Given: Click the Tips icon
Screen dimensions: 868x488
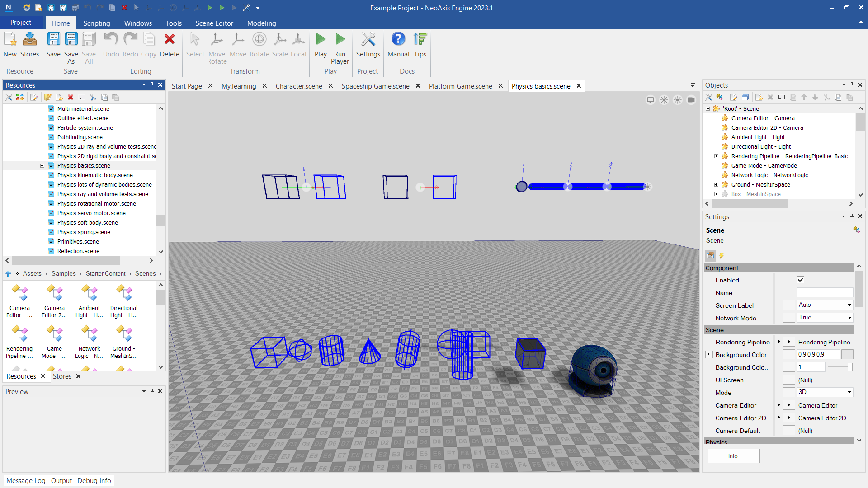Looking at the screenshot, I should pyautogui.click(x=420, y=40).
